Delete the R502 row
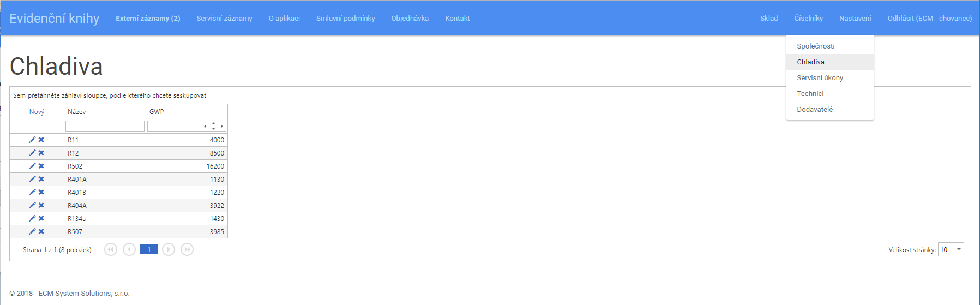 [x=41, y=166]
